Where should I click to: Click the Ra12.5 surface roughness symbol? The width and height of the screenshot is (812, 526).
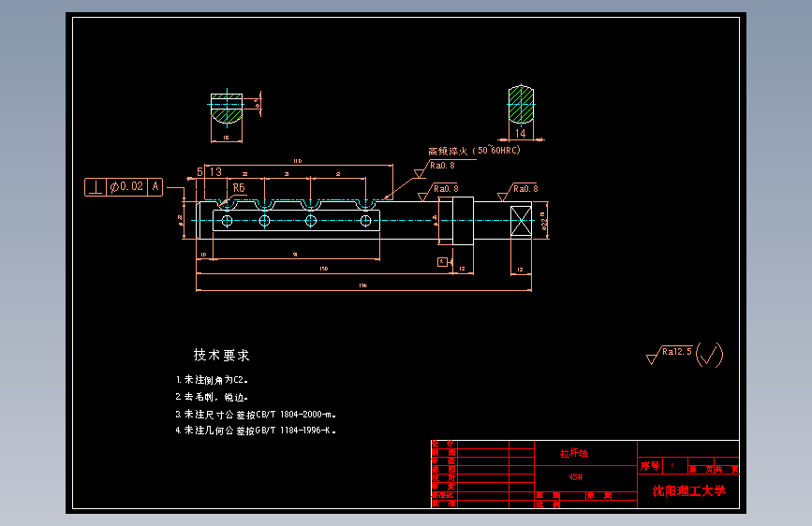[x=670, y=355]
